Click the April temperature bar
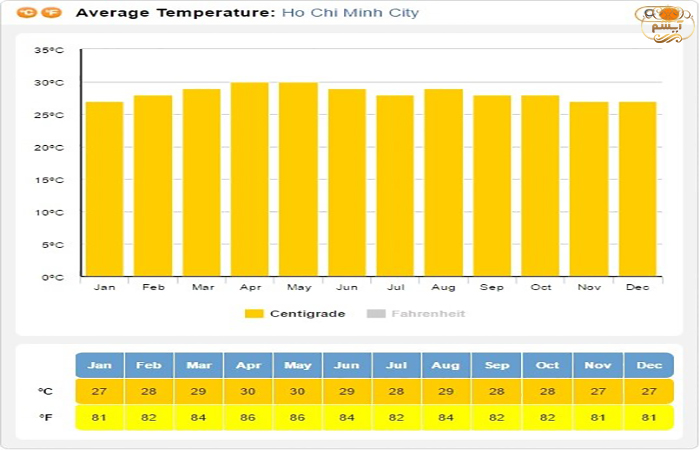Viewport: 700px width, 450px height. (249, 180)
